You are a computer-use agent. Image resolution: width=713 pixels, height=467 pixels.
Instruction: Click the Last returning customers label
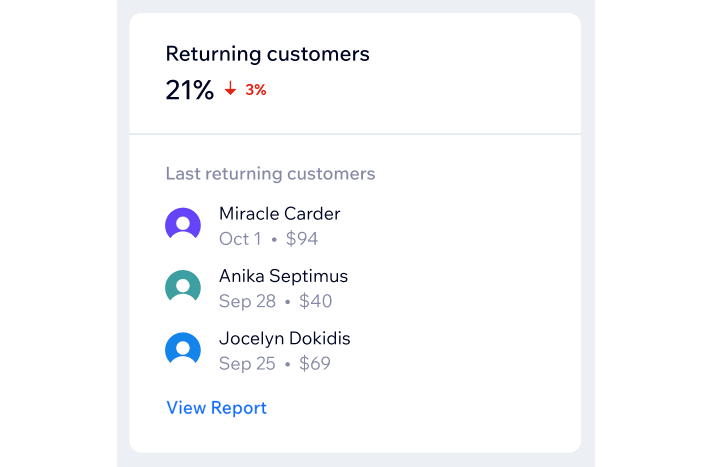(270, 174)
